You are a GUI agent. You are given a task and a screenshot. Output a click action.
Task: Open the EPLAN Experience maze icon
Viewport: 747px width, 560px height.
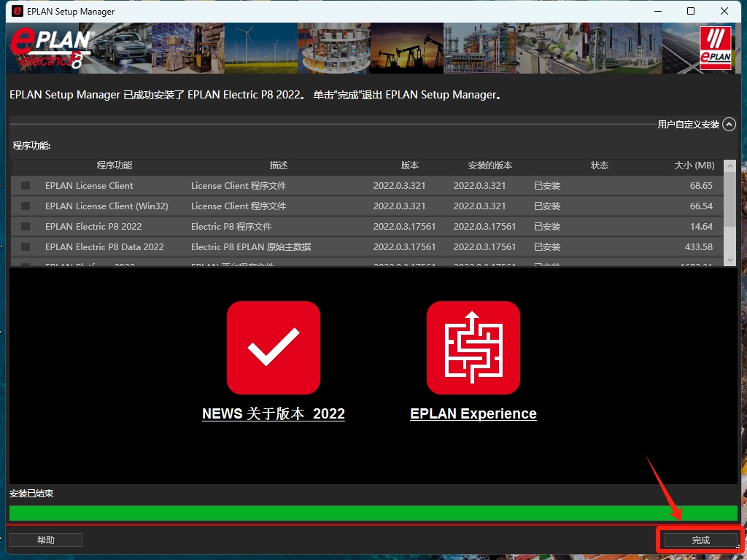(x=473, y=348)
